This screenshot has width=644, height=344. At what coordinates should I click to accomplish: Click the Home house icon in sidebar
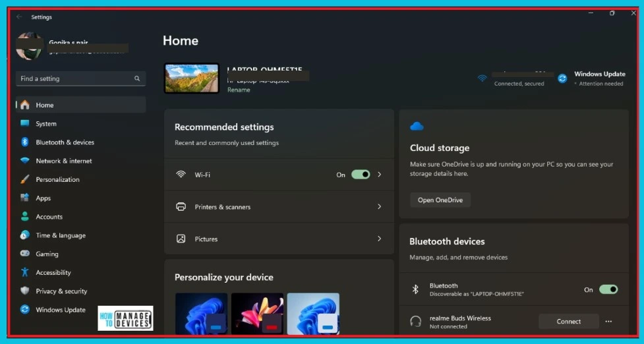coord(24,105)
